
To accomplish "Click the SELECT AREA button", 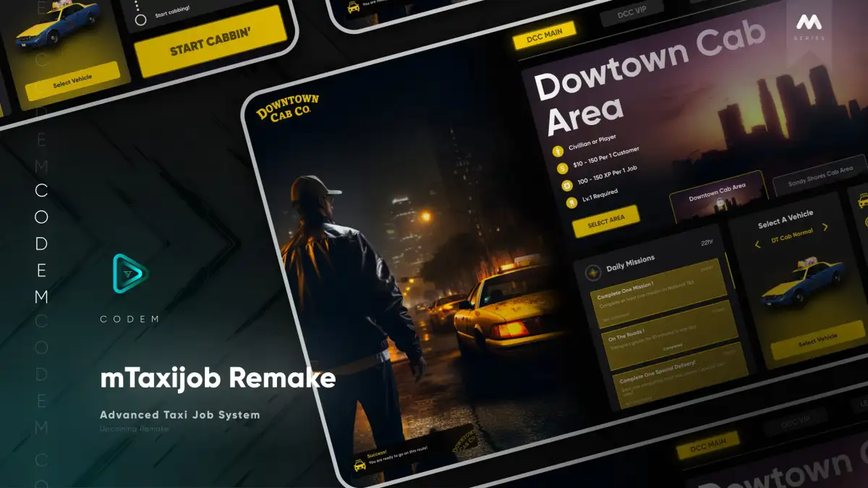I will click(606, 221).
